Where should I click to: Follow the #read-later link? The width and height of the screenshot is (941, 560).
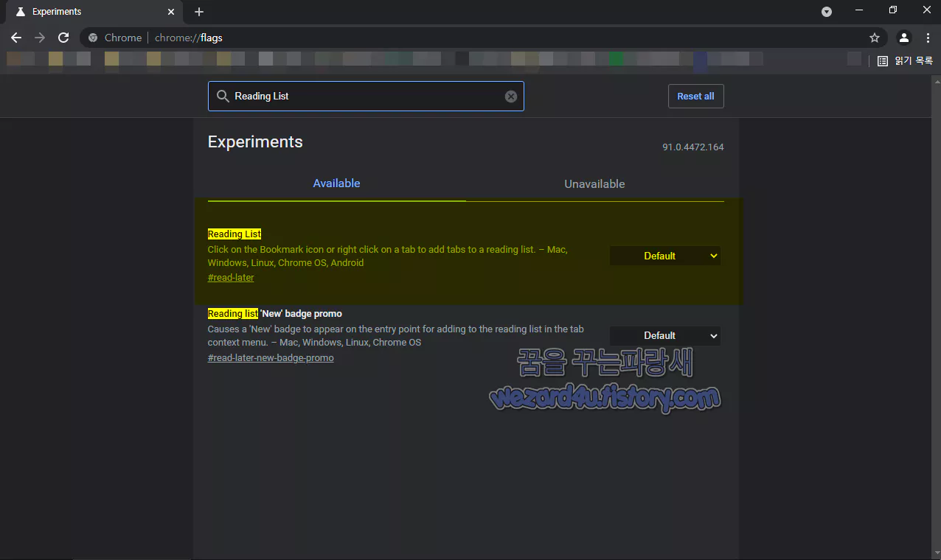(x=231, y=278)
